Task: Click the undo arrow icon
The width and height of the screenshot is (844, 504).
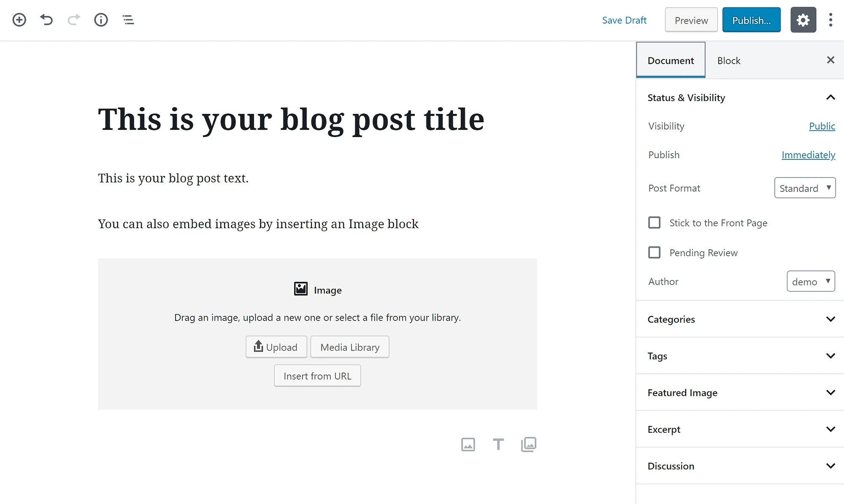Action: [x=46, y=19]
